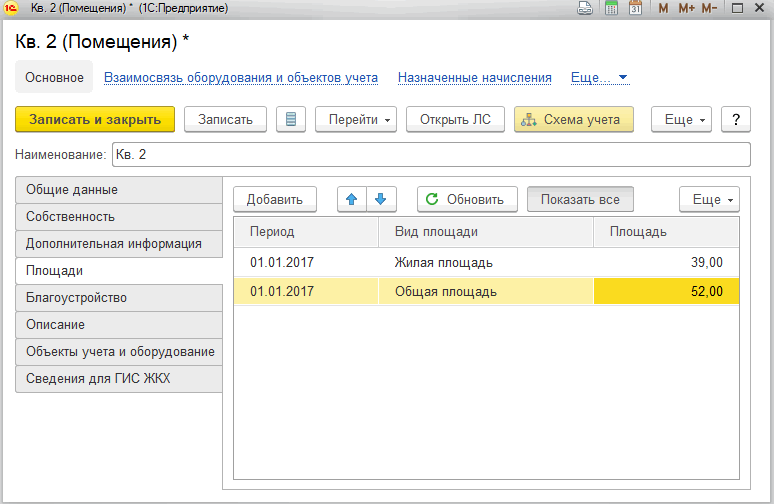Click the Записать button
774x504 pixels.
[x=225, y=119]
